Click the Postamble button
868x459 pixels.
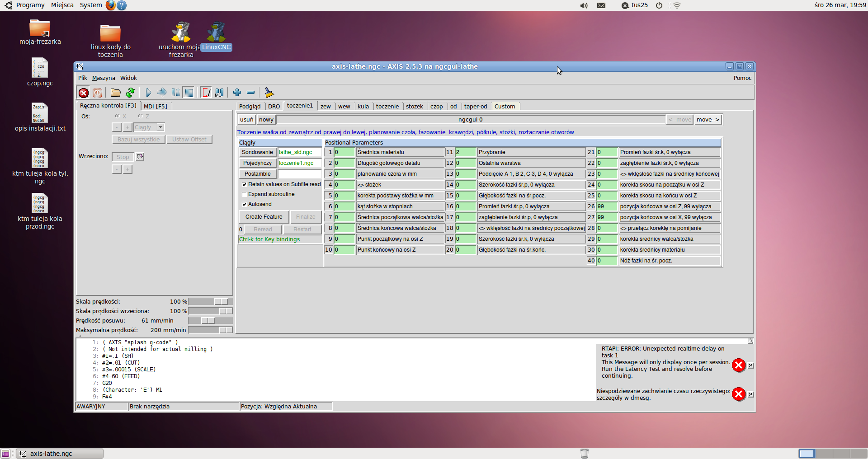point(257,174)
